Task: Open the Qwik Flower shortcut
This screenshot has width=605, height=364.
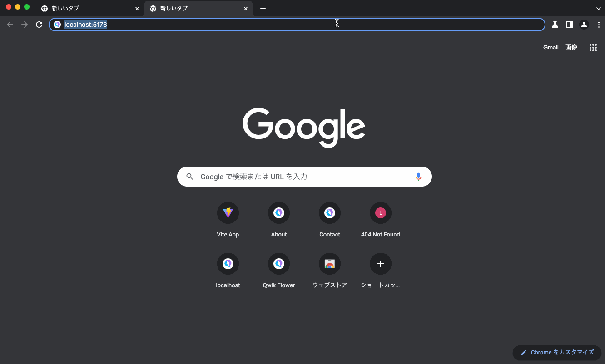Action: [x=279, y=272]
